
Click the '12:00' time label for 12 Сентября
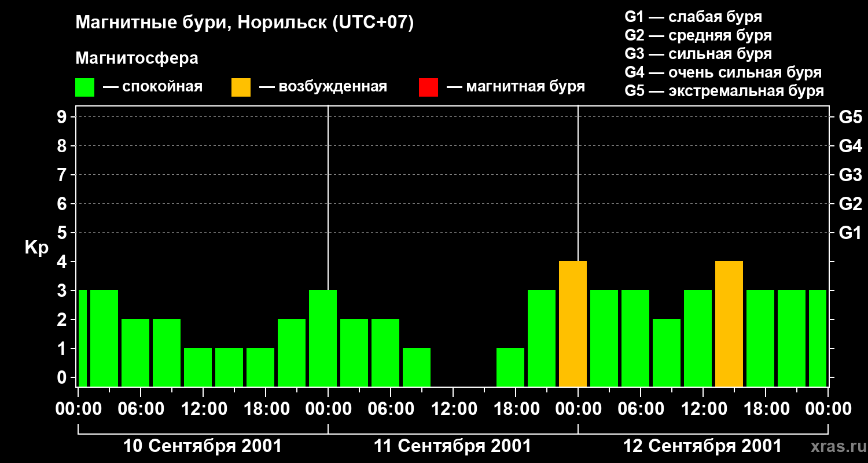(x=703, y=409)
